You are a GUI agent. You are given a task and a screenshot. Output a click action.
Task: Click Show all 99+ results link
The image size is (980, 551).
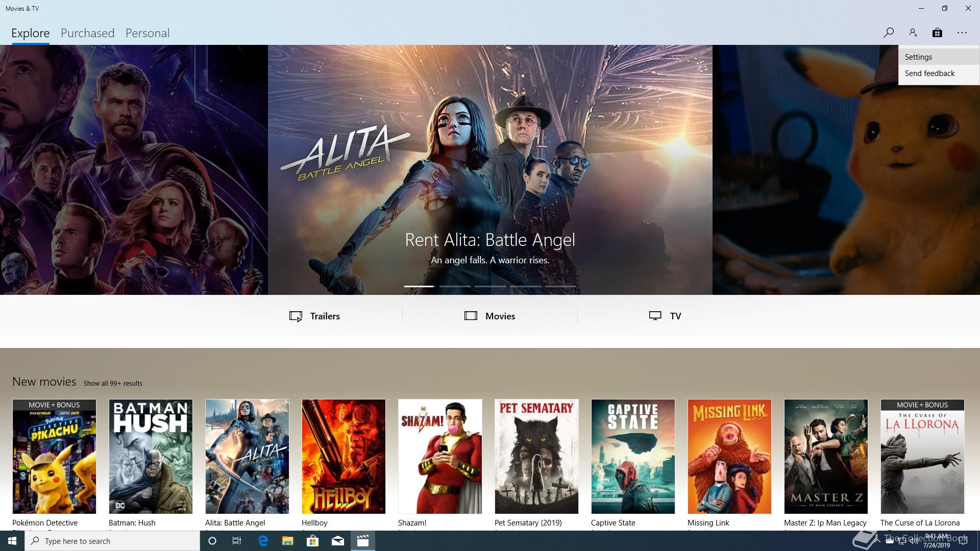tap(113, 383)
